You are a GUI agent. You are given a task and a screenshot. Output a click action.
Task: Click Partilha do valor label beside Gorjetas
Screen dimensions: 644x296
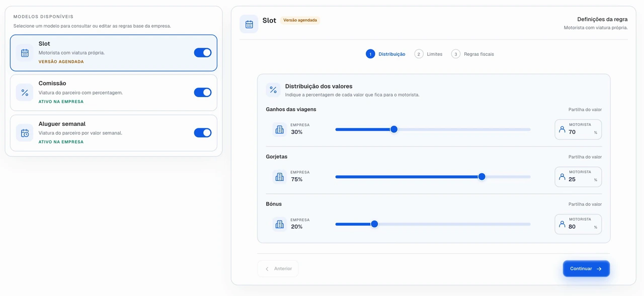585,157
